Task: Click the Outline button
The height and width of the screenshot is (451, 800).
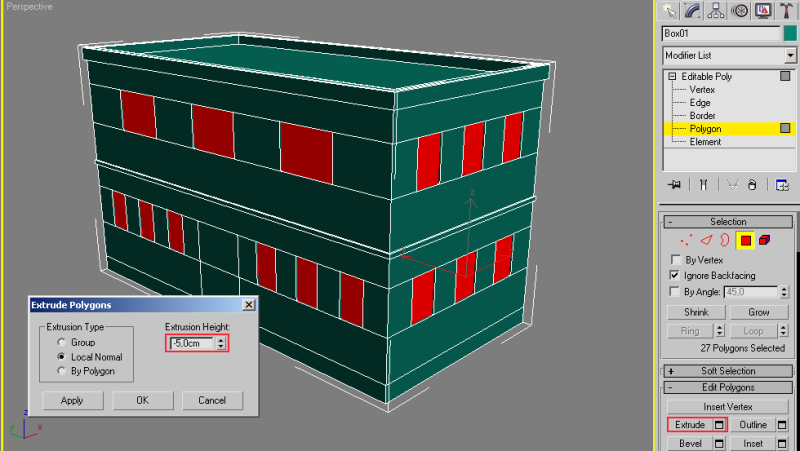Action: pyautogui.click(x=753, y=424)
